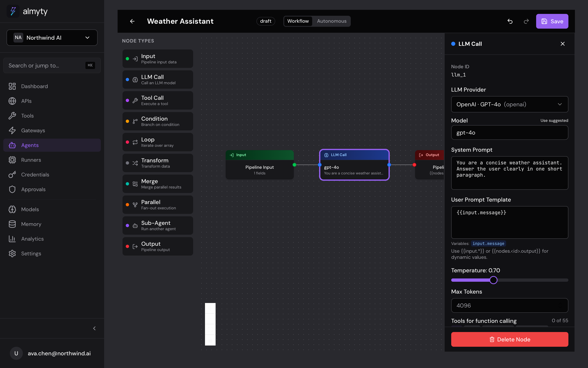Open the Northwind AI workspace switcher

[x=52, y=37]
